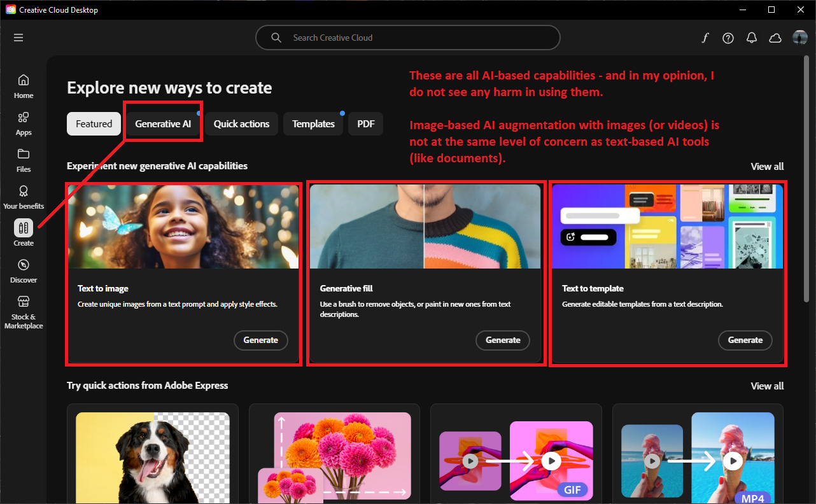Open the Help question mark icon

coord(728,38)
